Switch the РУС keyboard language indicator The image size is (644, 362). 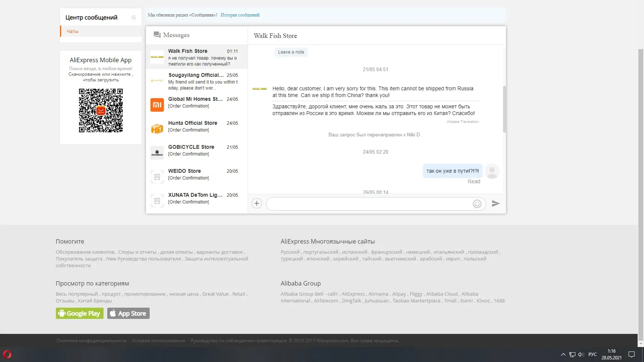[593, 355]
